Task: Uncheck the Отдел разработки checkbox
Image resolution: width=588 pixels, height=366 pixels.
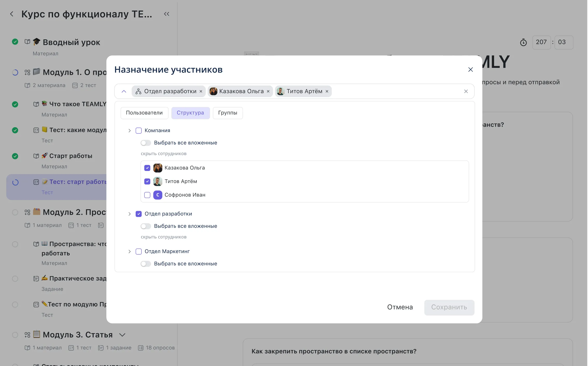Action: tap(139, 214)
